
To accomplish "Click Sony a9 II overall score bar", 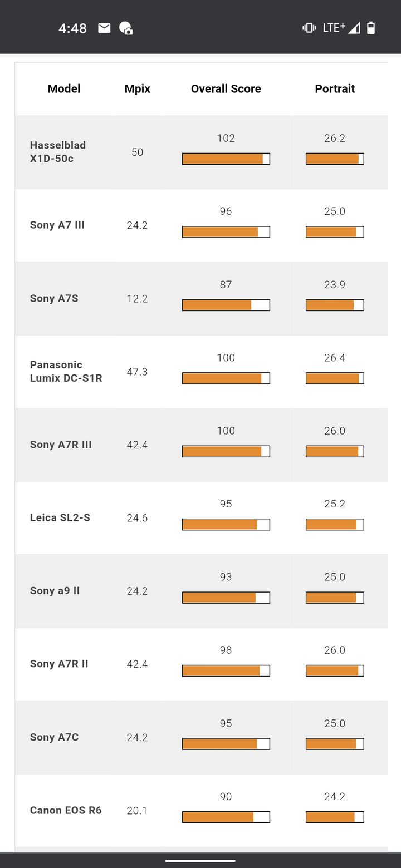I will tap(226, 598).
